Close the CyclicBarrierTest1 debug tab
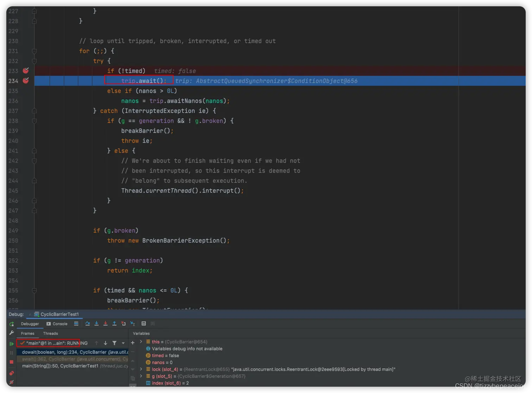Screen dimensions: 532x393 [30, 314]
